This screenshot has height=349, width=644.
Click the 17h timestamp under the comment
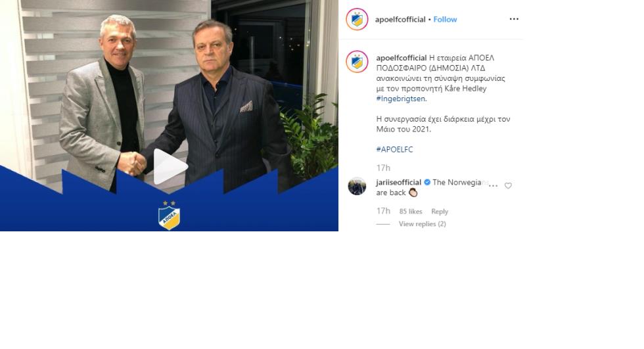383,211
